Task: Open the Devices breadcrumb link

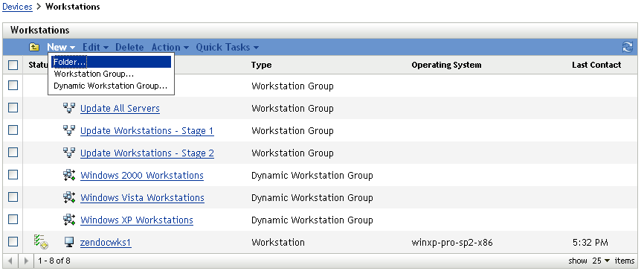Action: point(17,7)
